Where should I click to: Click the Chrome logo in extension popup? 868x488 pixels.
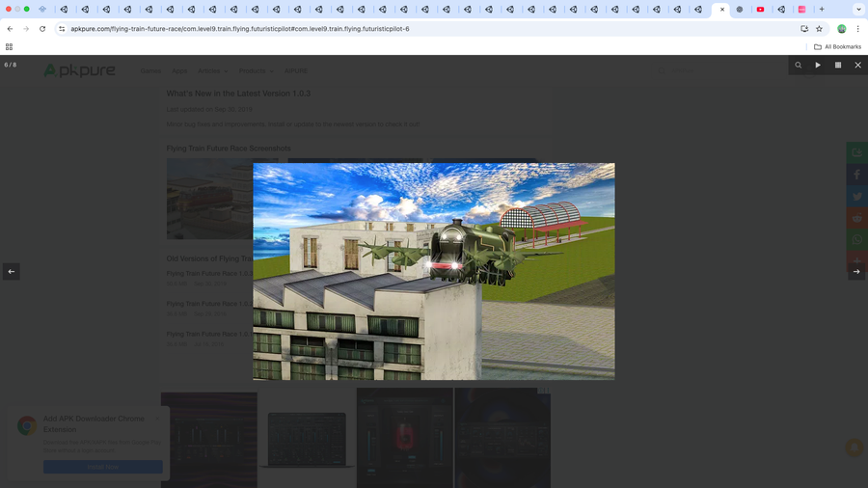click(27, 425)
